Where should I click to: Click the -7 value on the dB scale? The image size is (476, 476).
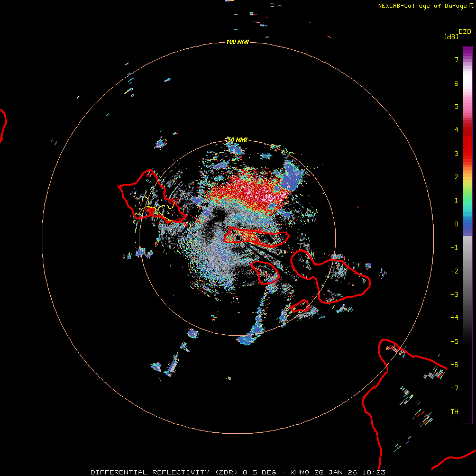point(454,388)
